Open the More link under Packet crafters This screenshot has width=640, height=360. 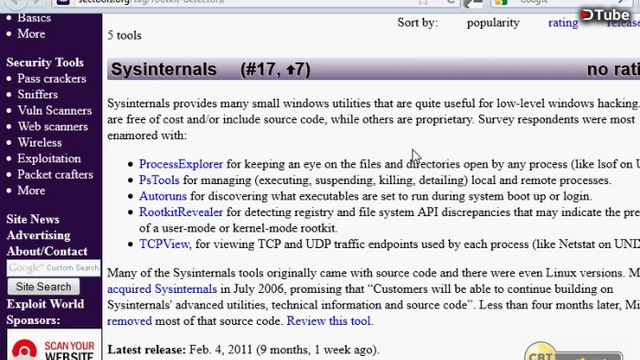pyautogui.click(x=31, y=190)
